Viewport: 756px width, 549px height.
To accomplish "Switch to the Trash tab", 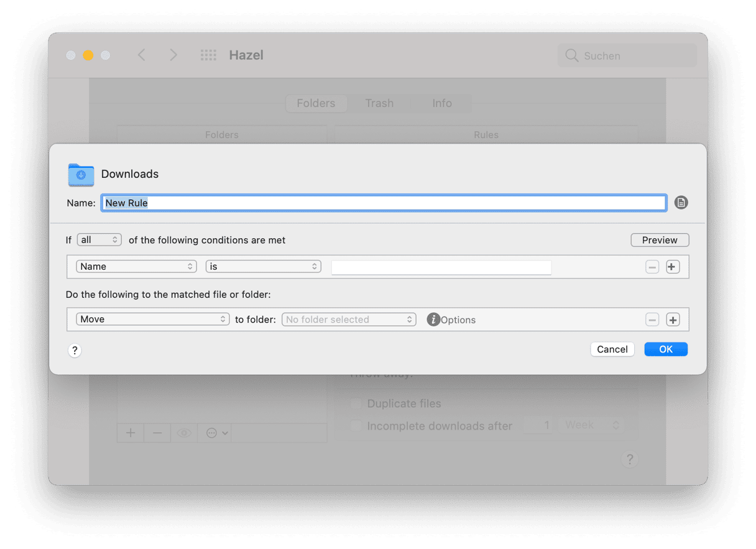I will [379, 103].
